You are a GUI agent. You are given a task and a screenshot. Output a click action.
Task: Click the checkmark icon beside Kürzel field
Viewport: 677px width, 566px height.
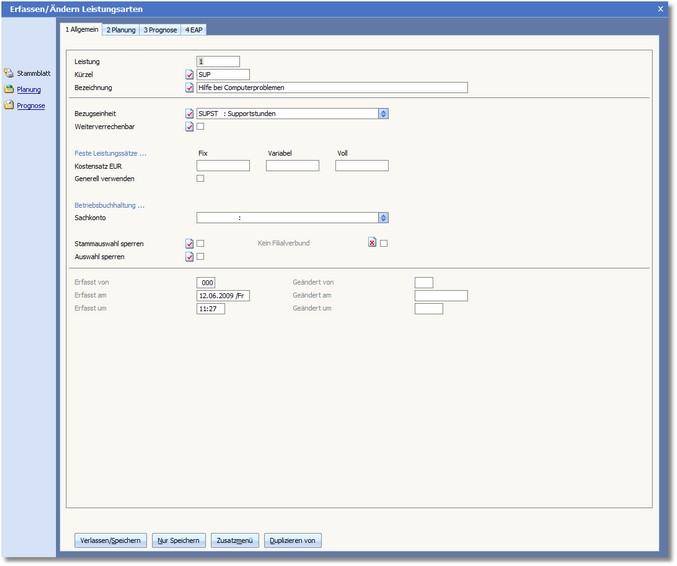click(x=190, y=74)
